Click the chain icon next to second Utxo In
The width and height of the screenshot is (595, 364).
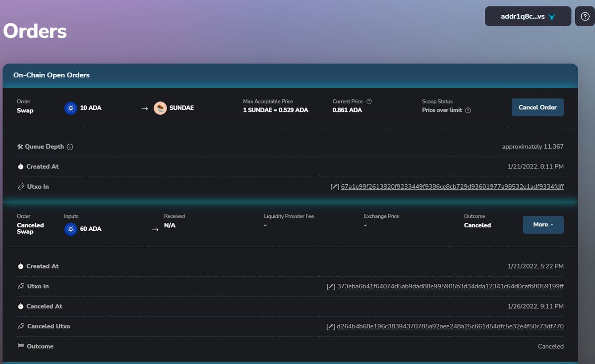coord(20,286)
